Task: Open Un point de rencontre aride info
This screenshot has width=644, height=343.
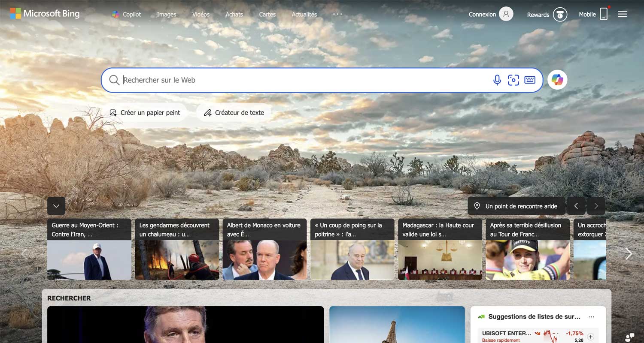Action: click(516, 206)
